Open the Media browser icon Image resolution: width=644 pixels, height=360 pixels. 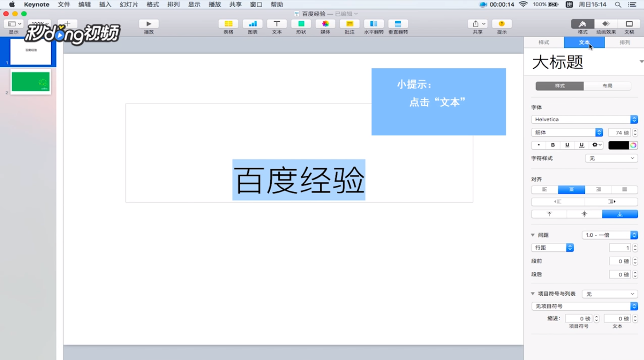(326, 24)
